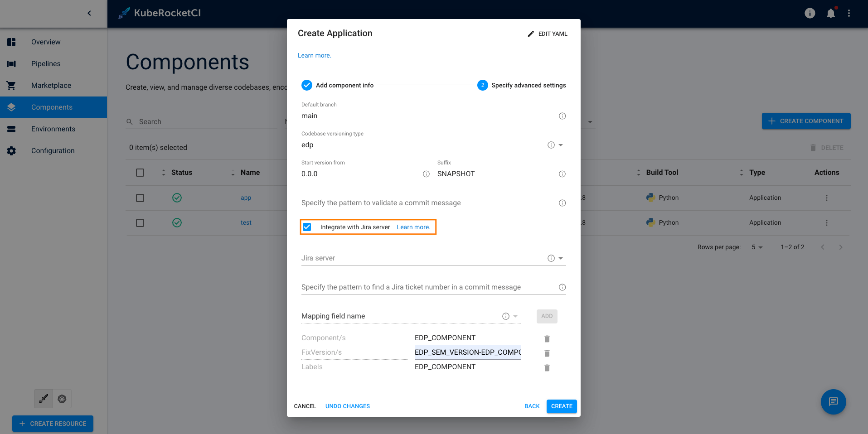Uncheck Integrate with Jira server
Viewport: 868px width, 434px height.
[x=307, y=227]
